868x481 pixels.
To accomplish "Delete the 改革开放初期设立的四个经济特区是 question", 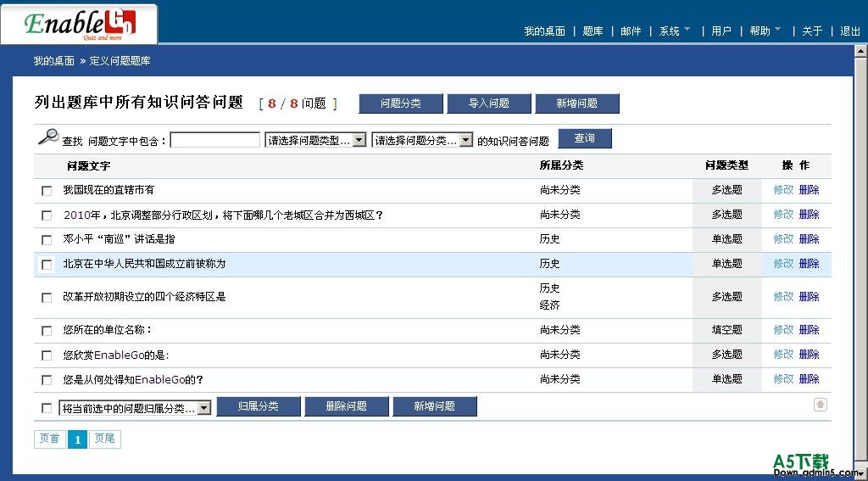I will tap(809, 297).
